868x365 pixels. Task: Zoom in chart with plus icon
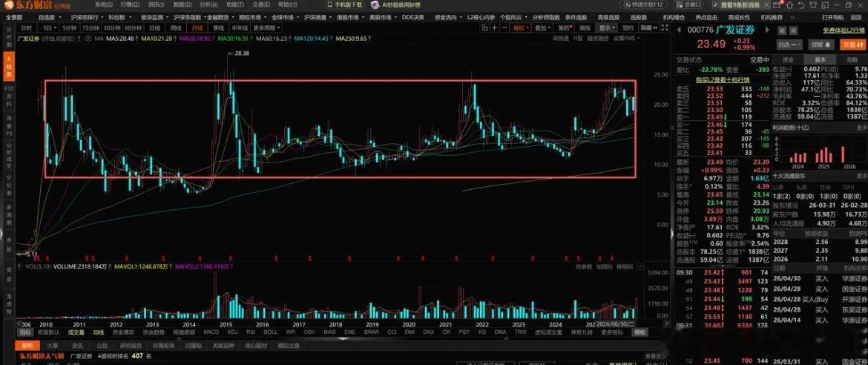494,27
